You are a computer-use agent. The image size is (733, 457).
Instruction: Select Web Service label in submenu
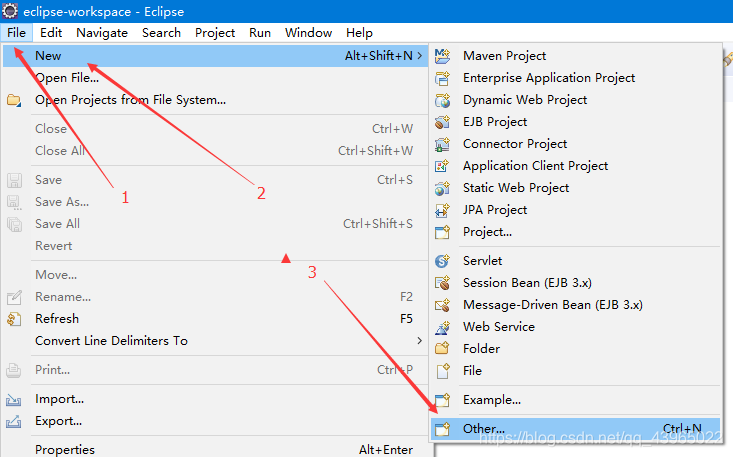(x=499, y=327)
